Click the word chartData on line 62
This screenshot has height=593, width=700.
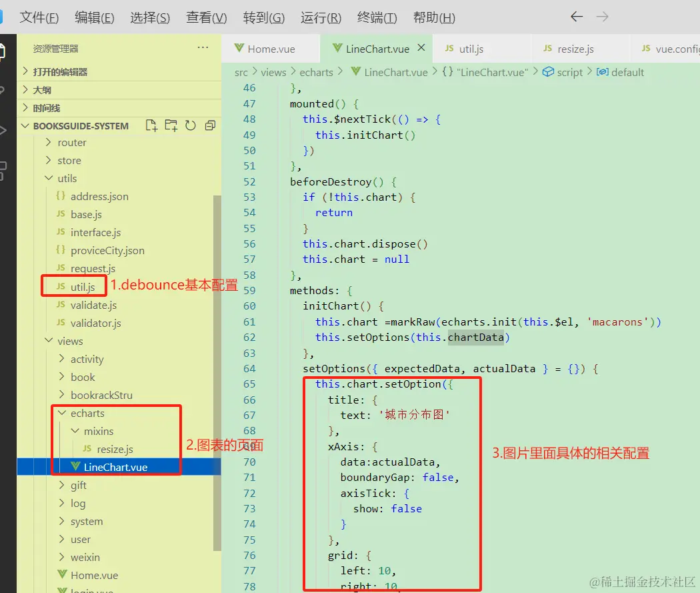(476, 337)
